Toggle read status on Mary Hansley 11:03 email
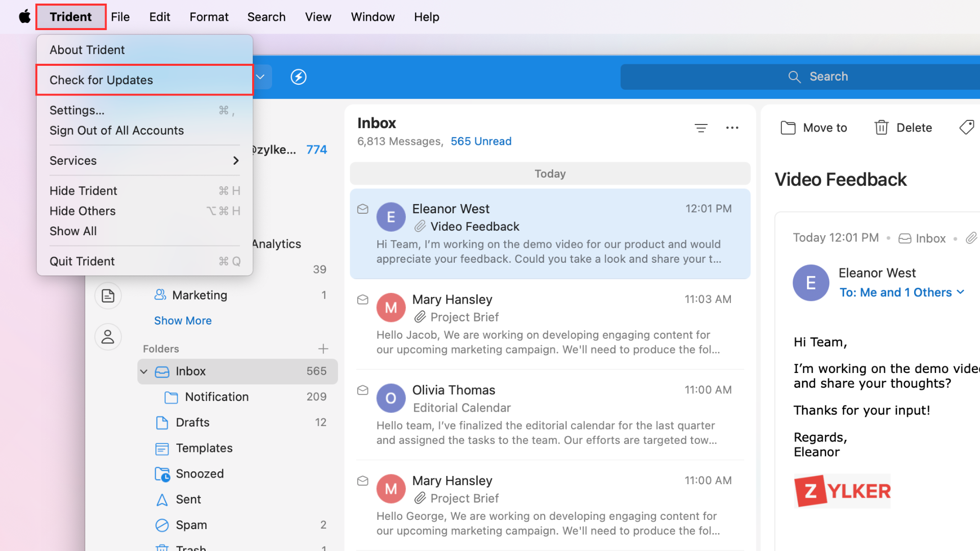Screen dimensions: 980x551 pyautogui.click(x=363, y=299)
